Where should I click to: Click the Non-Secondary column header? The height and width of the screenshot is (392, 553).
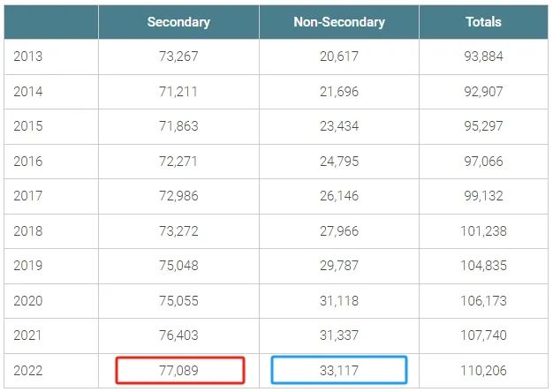point(339,22)
